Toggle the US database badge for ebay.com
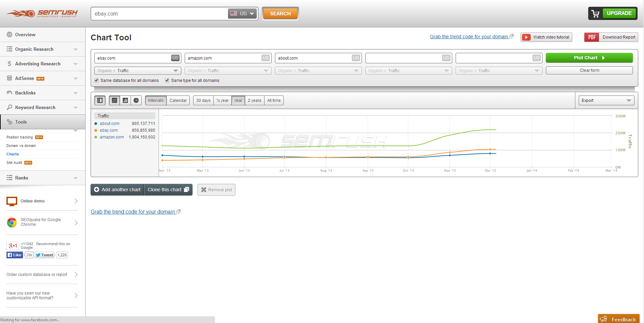 point(175,58)
